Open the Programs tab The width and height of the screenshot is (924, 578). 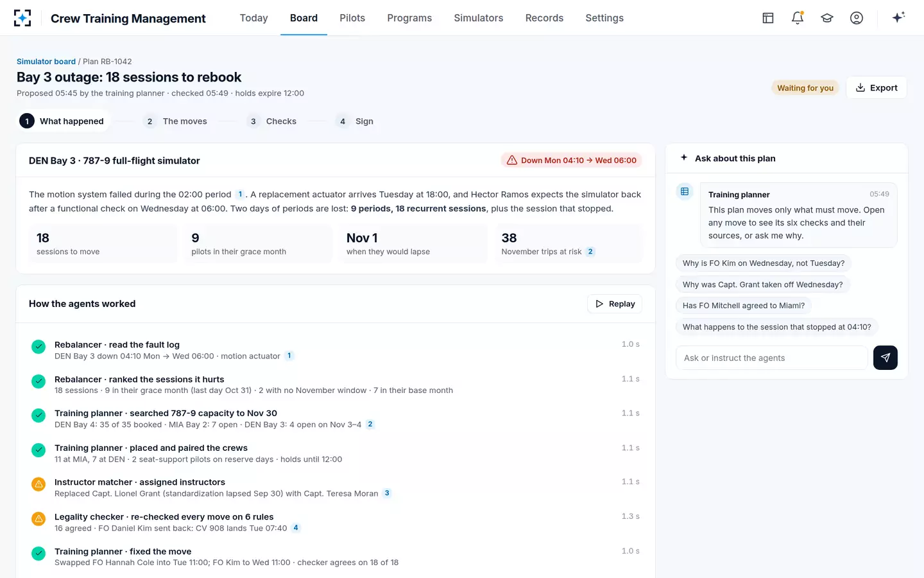tap(409, 18)
